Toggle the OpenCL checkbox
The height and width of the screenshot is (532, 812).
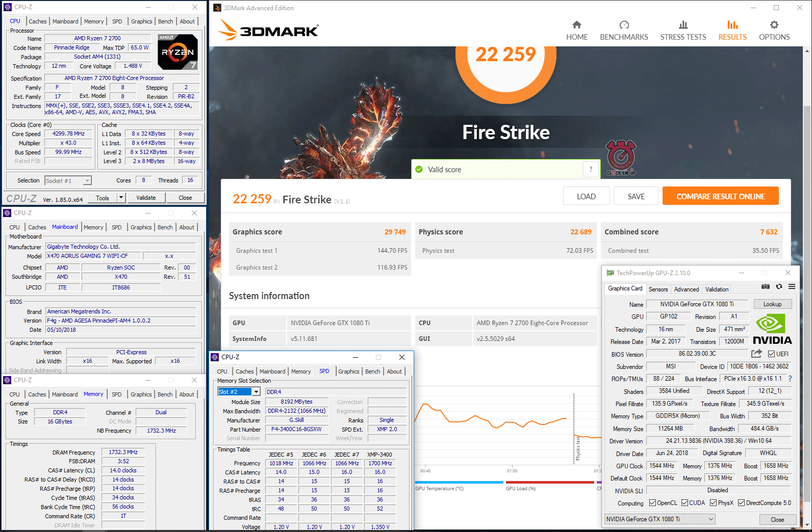[x=652, y=503]
